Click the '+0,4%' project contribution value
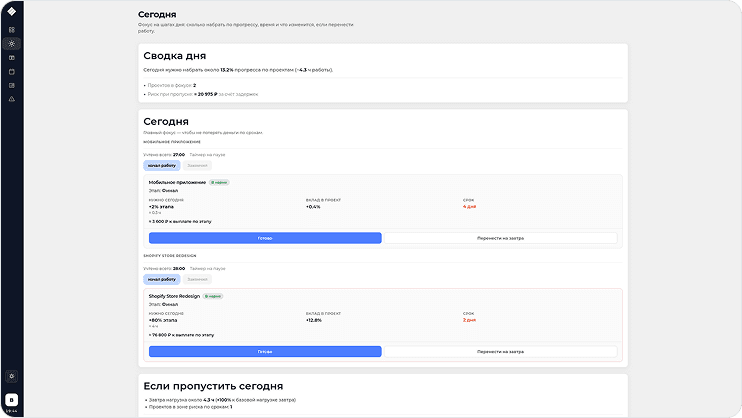The height and width of the screenshot is (418, 742). click(x=313, y=207)
